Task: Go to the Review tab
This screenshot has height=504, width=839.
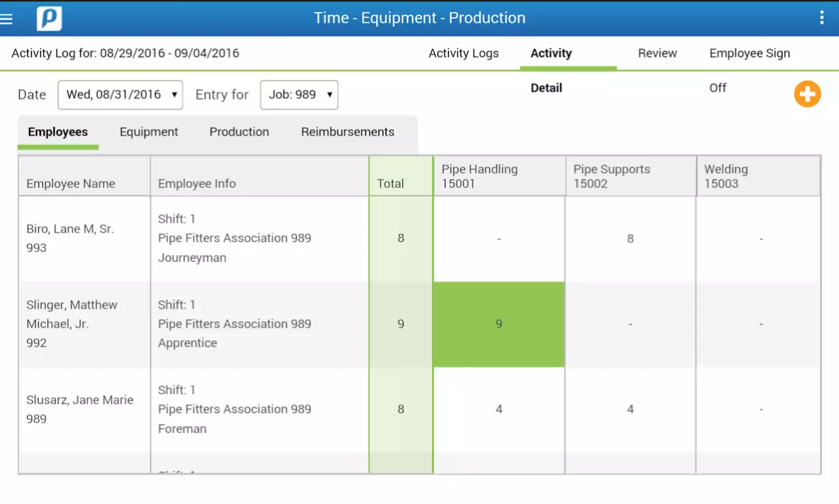Action: point(657,54)
